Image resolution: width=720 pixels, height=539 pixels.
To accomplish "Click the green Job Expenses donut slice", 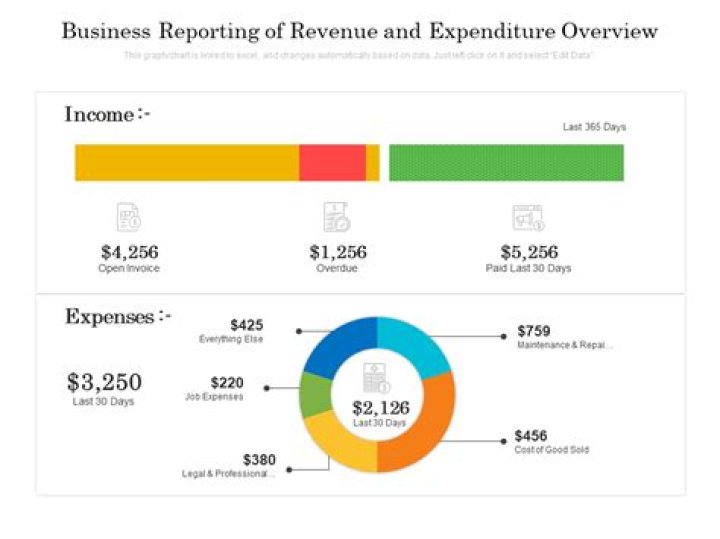I will [315, 395].
